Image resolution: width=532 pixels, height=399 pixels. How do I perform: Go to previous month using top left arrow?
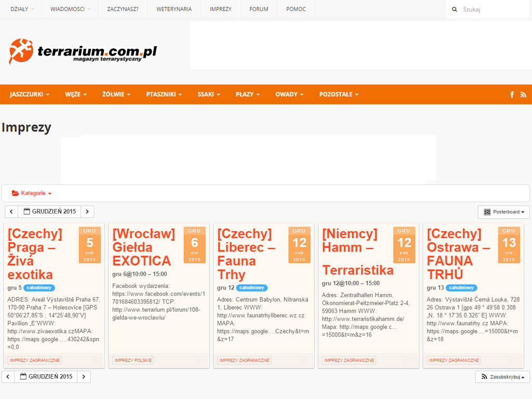click(11, 212)
